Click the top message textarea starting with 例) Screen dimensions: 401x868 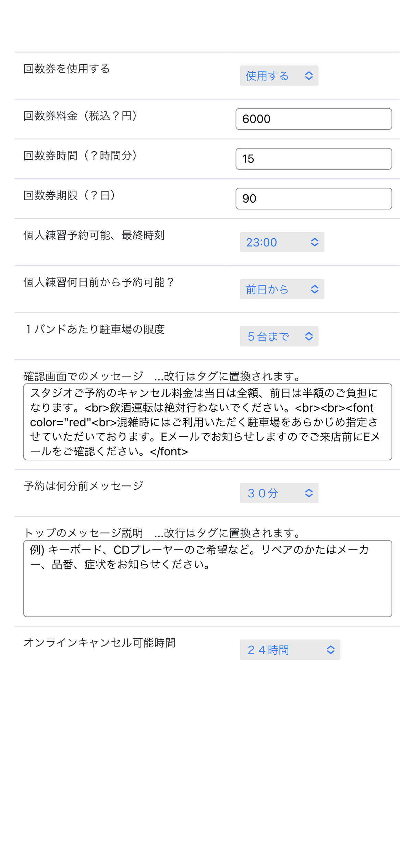(207, 579)
